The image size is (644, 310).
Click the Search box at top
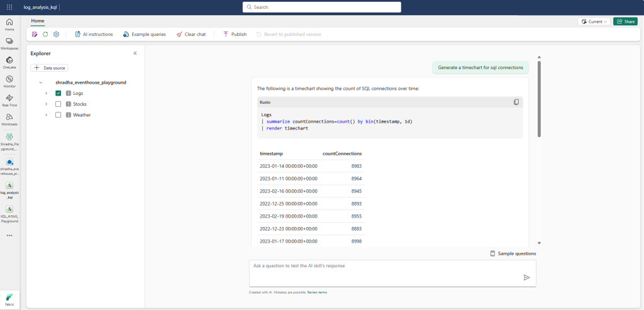[321, 7]
